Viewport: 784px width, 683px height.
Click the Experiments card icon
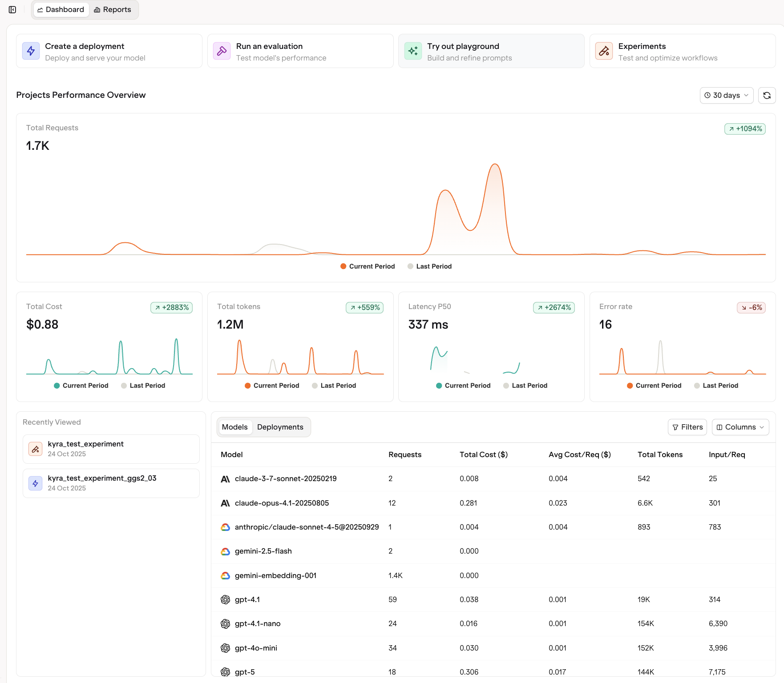(x=604, y=51)
